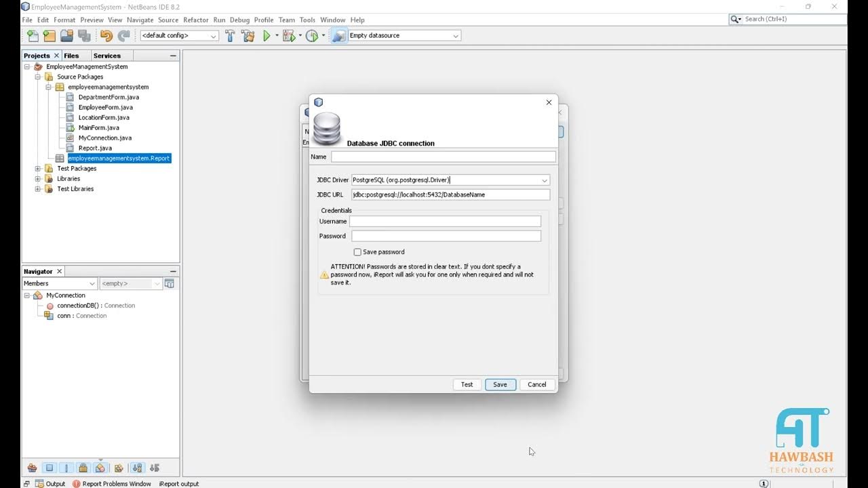Close the Projects tab
868x488 pixels.
[x=56, y=56]
